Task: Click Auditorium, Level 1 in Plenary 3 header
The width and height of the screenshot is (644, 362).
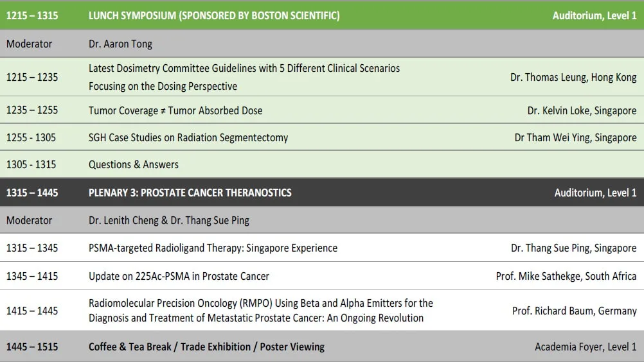Action: [596, 193]
